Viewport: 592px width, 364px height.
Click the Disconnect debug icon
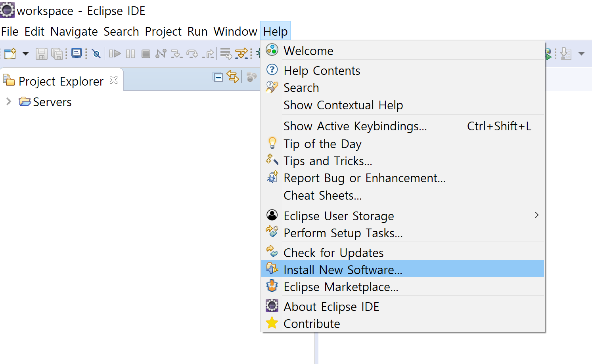tap(161, 53)
